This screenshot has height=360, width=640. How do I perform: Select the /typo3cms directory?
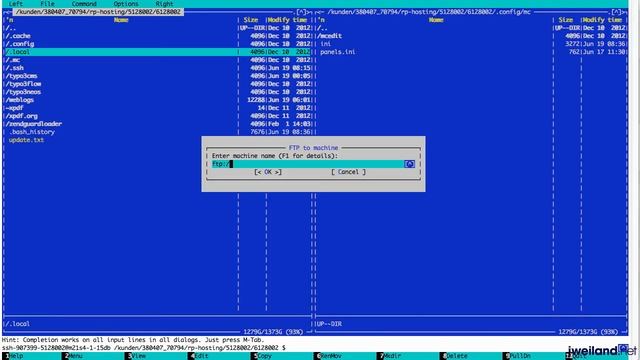[158, 76]
